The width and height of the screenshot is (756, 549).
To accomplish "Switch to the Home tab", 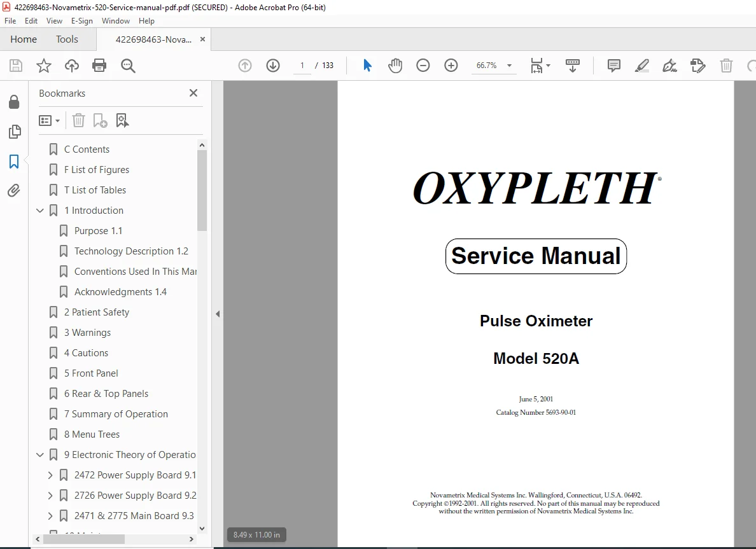I will [24, 39].
